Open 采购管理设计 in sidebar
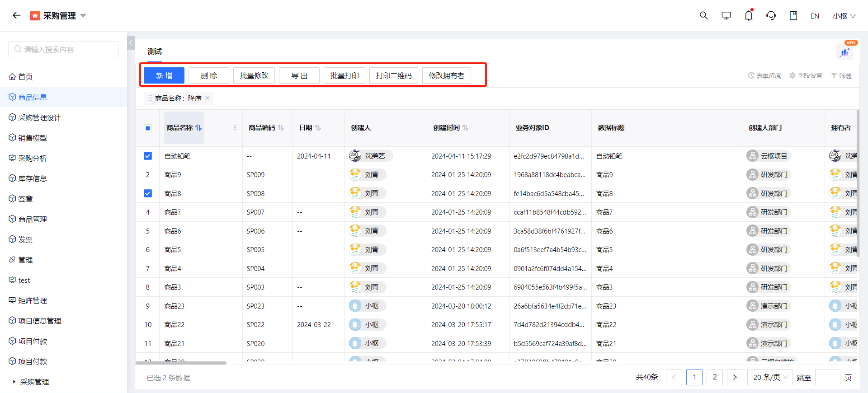 39,117
